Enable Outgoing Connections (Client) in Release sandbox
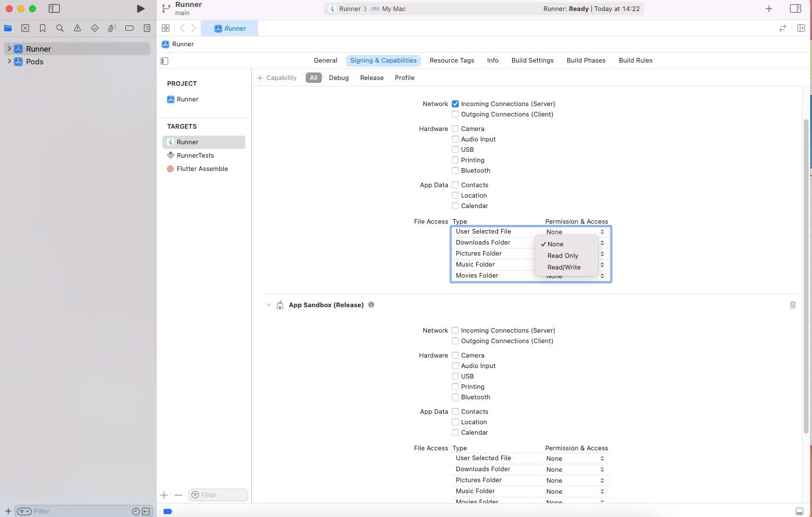 point(455,341)
